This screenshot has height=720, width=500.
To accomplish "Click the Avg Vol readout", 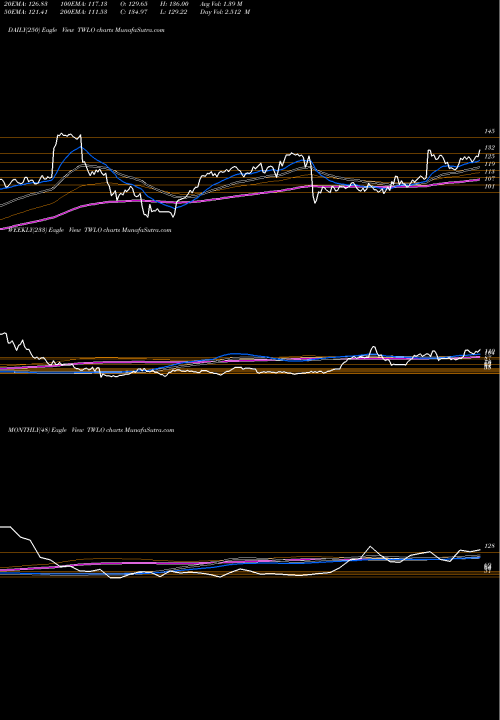I will (x=221, y=4).
